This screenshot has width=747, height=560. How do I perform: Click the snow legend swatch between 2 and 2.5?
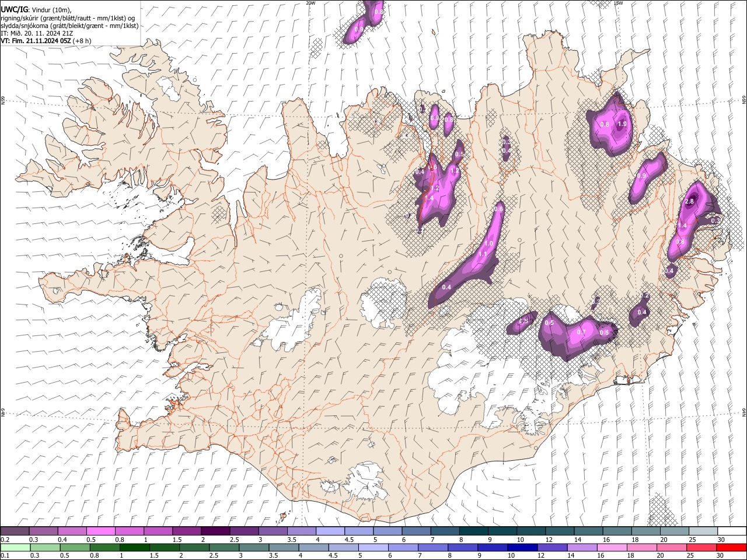(215, 531)
